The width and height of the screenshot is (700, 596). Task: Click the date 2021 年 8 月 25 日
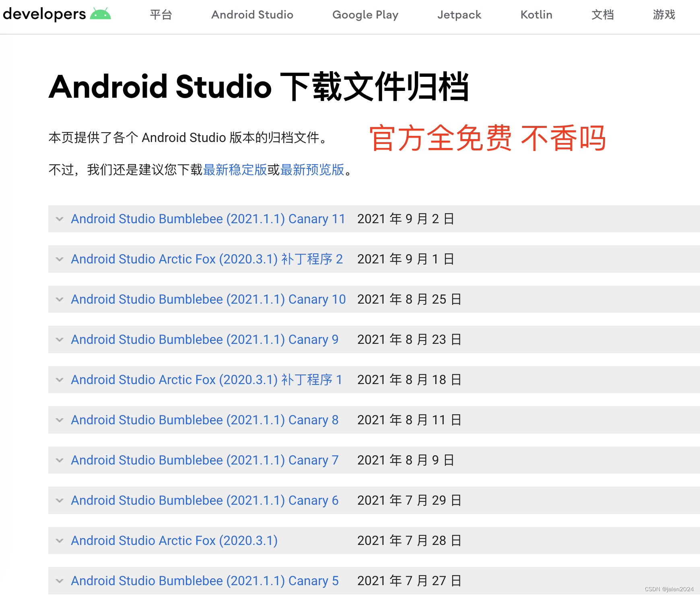tap(410, 299)
